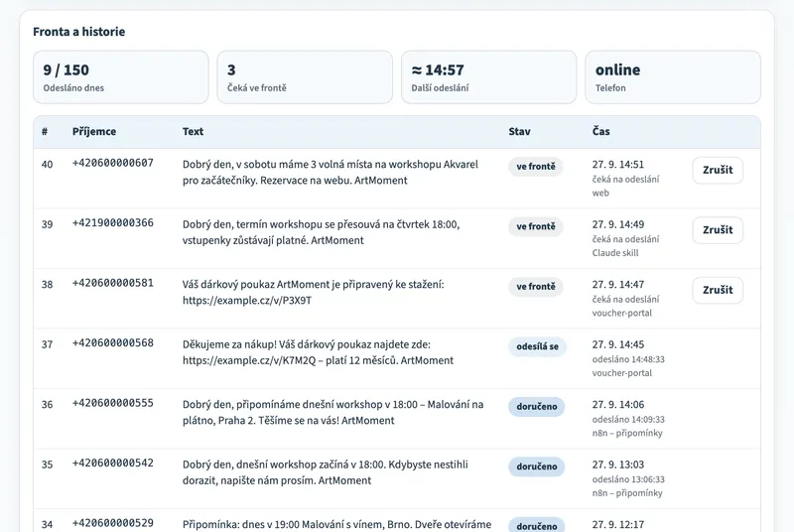Image resolution: width=794 pixels, height=532 pixels.
Task: Select recipient +420600000529
Action: click(x=113, y=523)
